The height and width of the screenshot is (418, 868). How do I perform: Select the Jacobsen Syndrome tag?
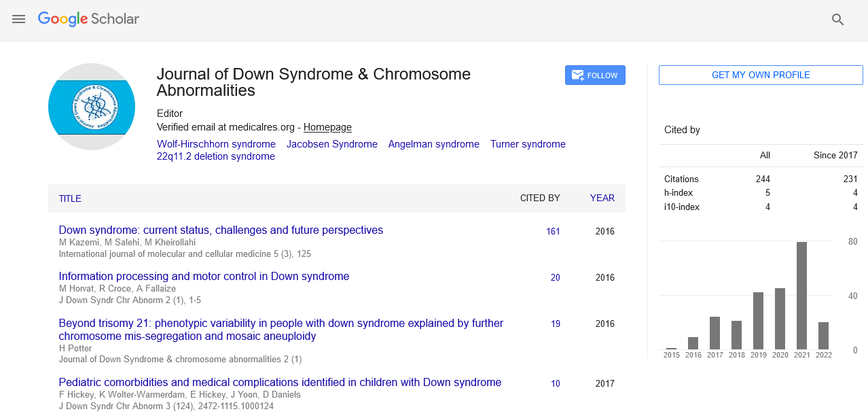coord(331,144)
